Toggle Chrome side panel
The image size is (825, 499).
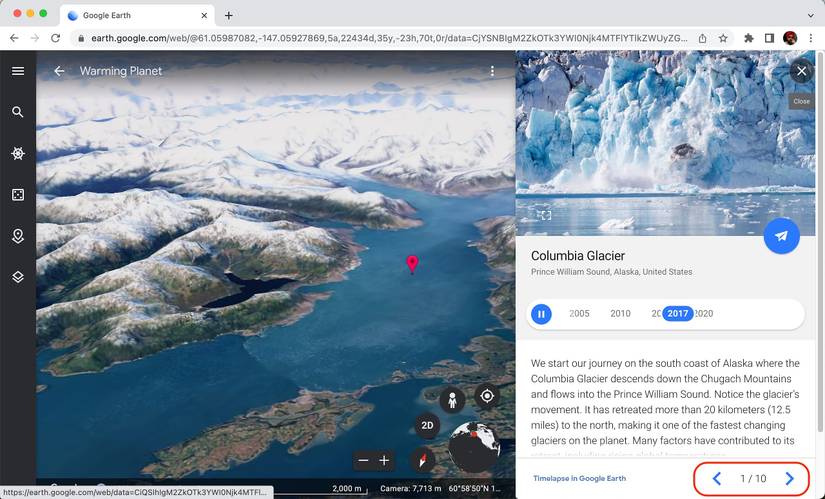coord(769,38)
